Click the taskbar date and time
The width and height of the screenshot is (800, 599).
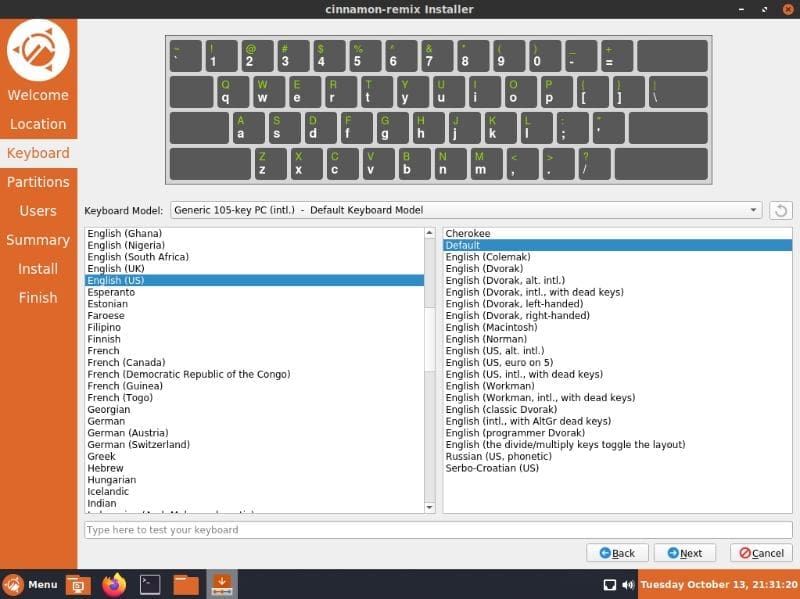tap(718, 585)
